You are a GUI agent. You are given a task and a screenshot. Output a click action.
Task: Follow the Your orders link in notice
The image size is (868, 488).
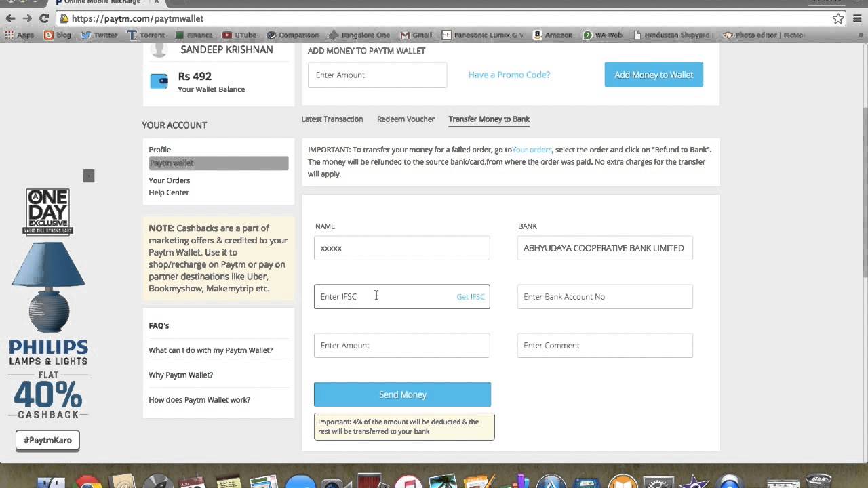click(x=532, y=150)
